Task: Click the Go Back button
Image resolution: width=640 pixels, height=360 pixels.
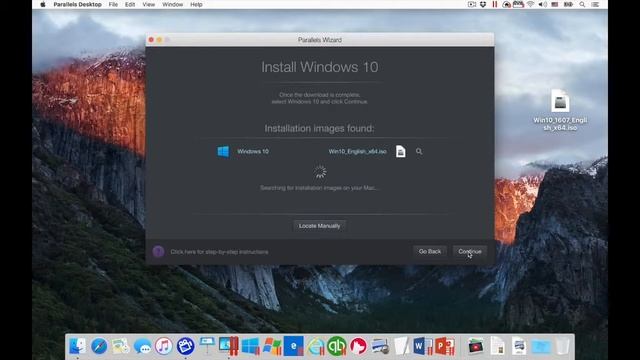Action: point(430,251)
